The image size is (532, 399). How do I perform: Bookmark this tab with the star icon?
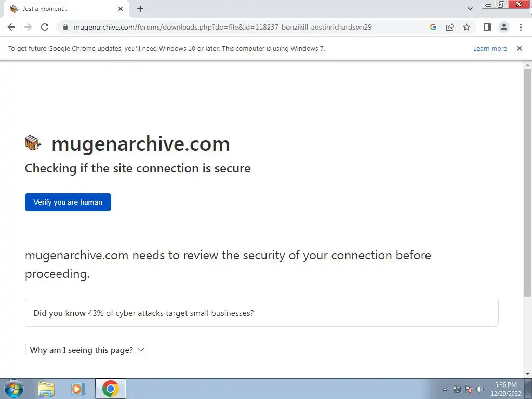[x=467, y=27]
